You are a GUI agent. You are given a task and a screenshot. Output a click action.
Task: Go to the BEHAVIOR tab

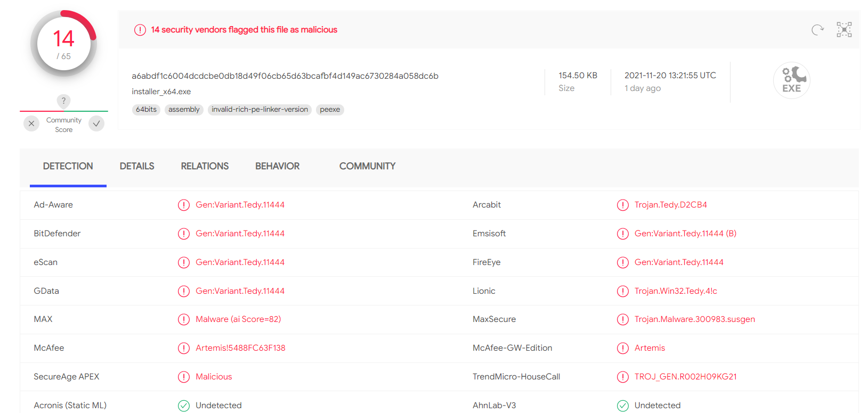pos(277,166)
